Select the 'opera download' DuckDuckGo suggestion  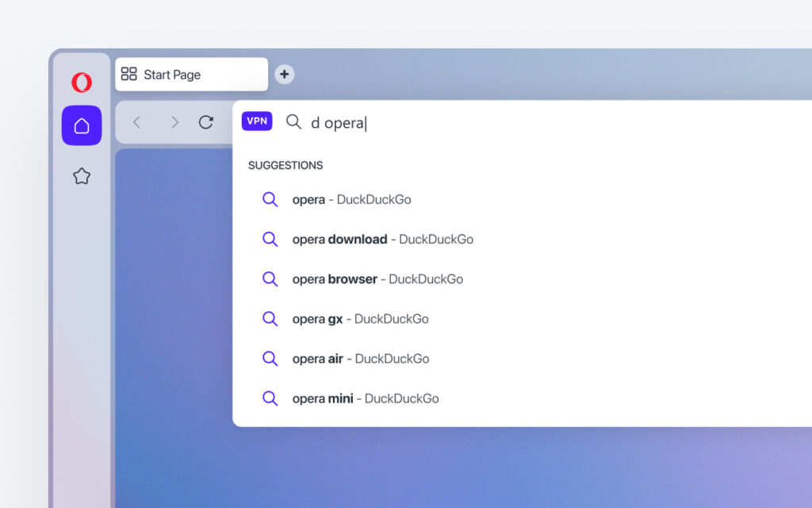pos(382,239)
